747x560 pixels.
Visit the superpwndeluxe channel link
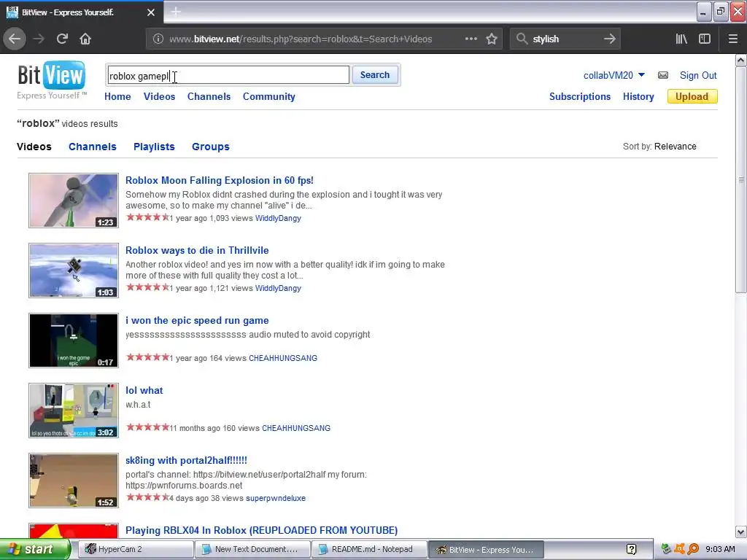coord(275,498)
